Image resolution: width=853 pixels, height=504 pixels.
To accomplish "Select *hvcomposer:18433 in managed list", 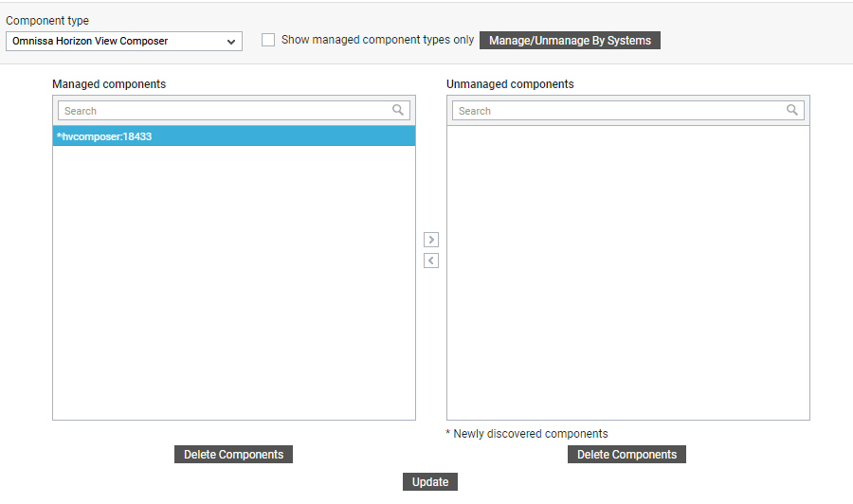I will (x=234, y=135).
